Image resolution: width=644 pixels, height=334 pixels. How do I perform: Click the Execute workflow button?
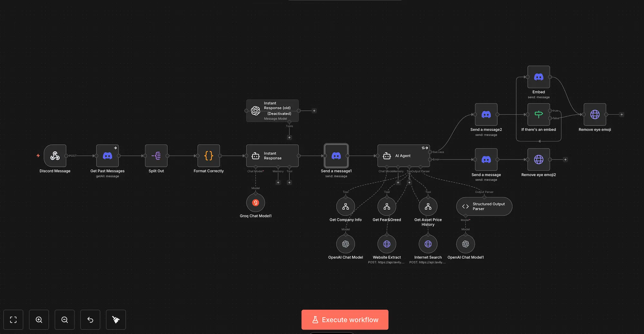[345, 319]
